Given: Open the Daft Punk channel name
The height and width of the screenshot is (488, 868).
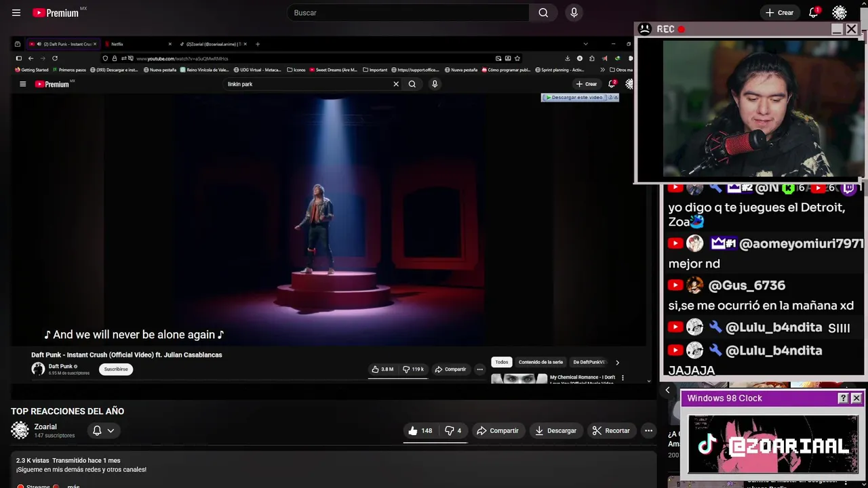Looking at the screenshot, I should click(60, 366).
